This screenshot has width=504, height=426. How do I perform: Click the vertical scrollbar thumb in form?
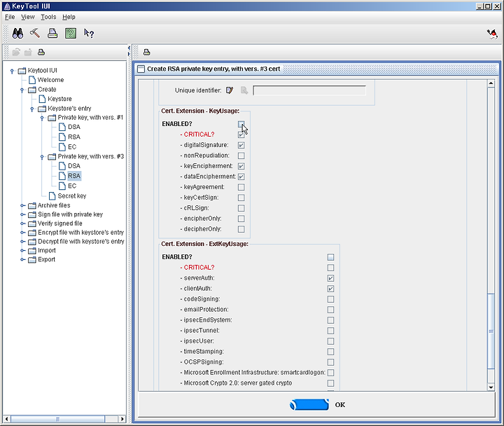[x=491, y=331]
